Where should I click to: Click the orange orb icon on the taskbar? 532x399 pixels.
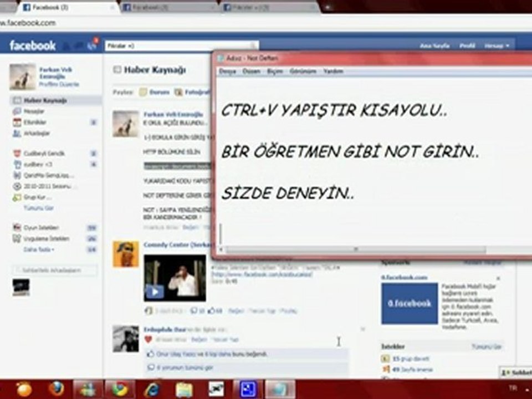(24, 390)
